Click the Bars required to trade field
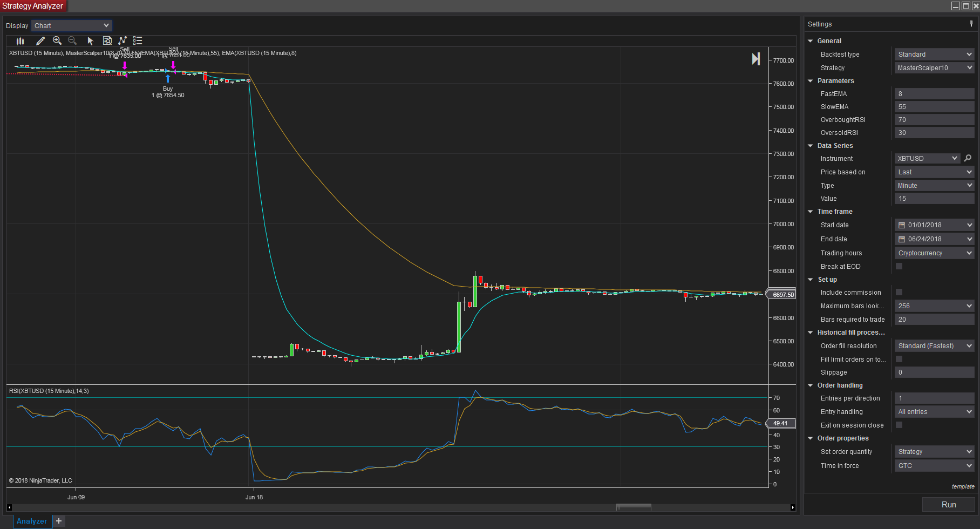980x529 pixels. [935, 319]
